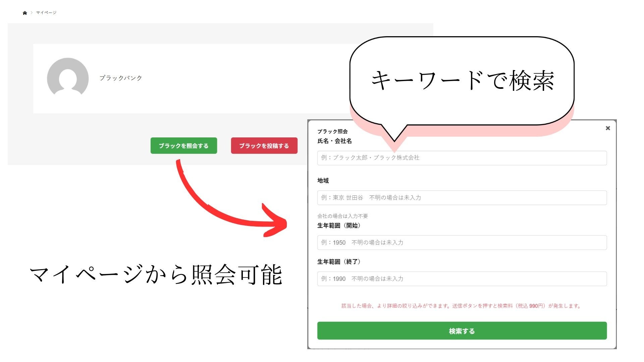Click the 会社の場合は入力不要 hint text
This screenshot has height=362, width=644.
(x=342, y=216)
